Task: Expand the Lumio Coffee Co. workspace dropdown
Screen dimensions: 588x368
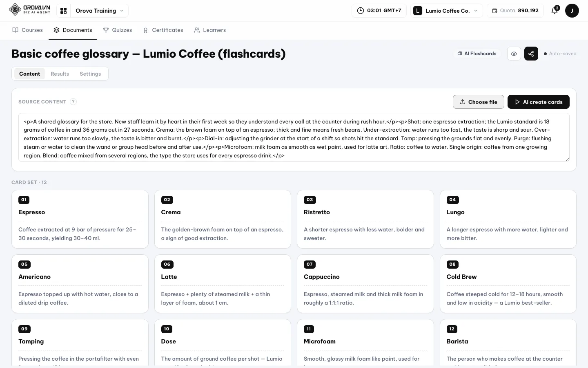Action: (447, 11)
